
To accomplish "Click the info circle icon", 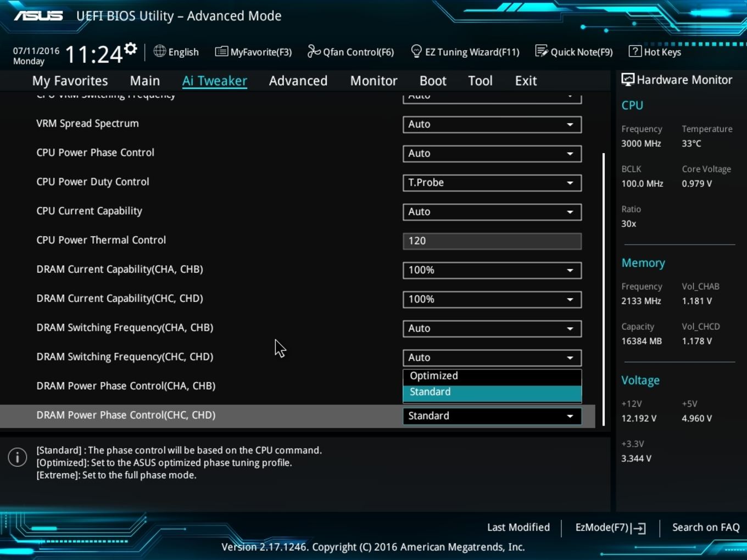I will [18, 457].
